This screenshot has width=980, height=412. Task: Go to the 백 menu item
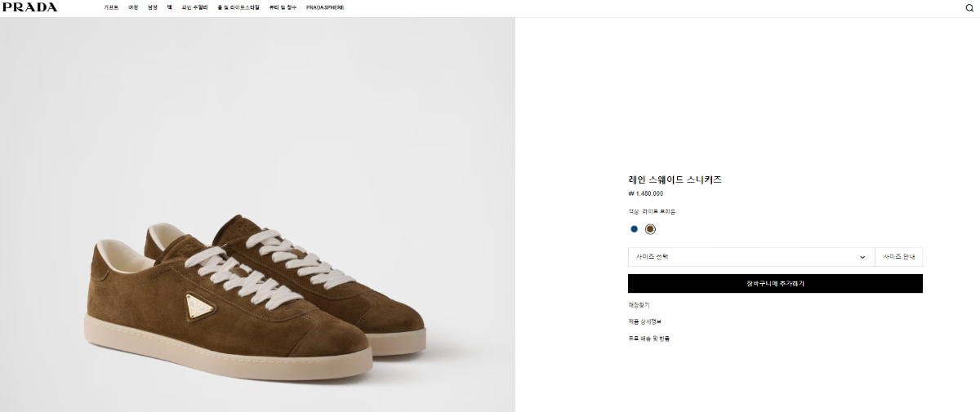click(170, 7)
